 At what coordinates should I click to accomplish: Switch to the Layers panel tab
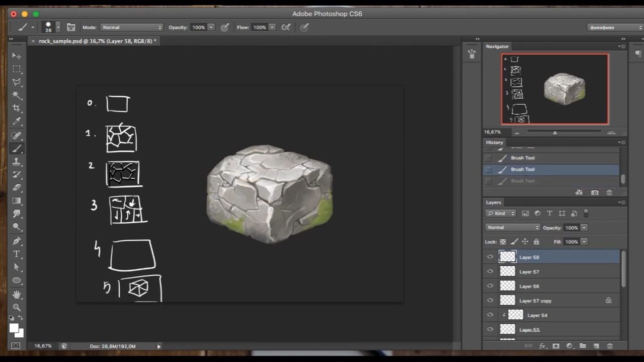(493, 202)
